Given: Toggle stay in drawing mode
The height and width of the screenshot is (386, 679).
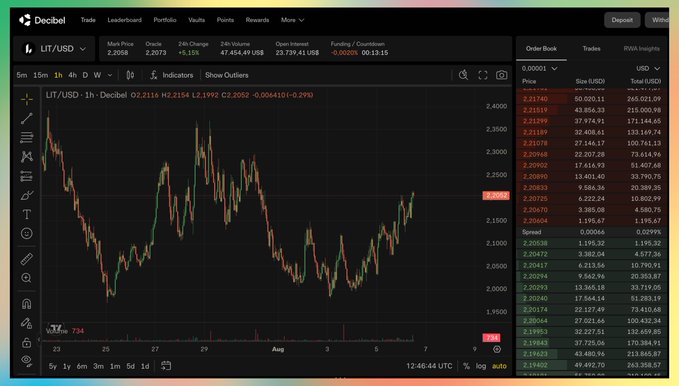Looking at the screenshot, I should 26,323.
